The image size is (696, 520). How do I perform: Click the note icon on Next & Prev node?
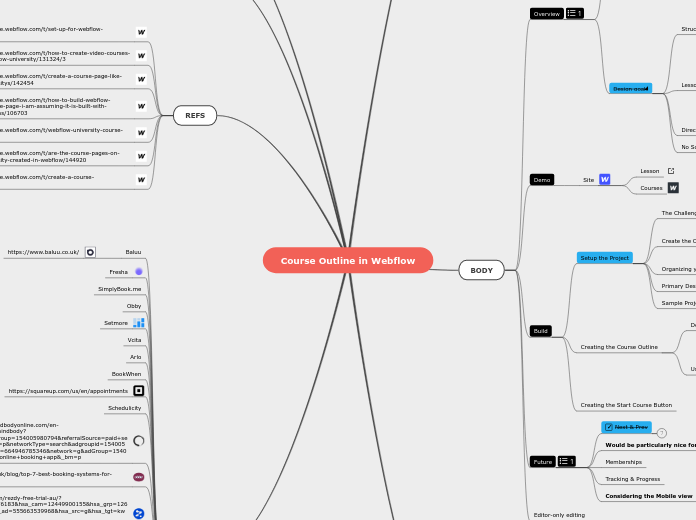pyautogui.click(x=609, y=427)
